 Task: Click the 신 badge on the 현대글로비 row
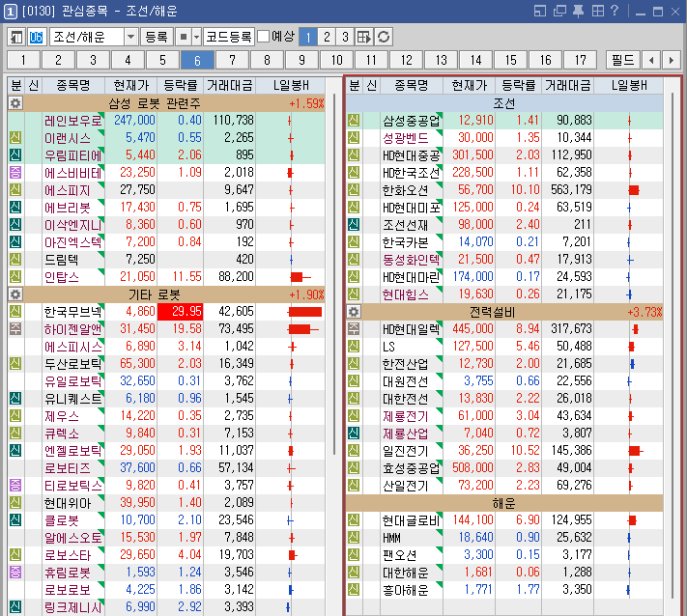[x=354, y=519]
